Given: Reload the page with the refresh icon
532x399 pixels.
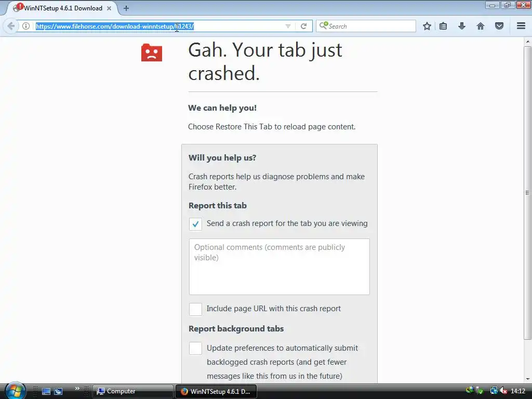Looking at the screenshot, I should (303, 26).
